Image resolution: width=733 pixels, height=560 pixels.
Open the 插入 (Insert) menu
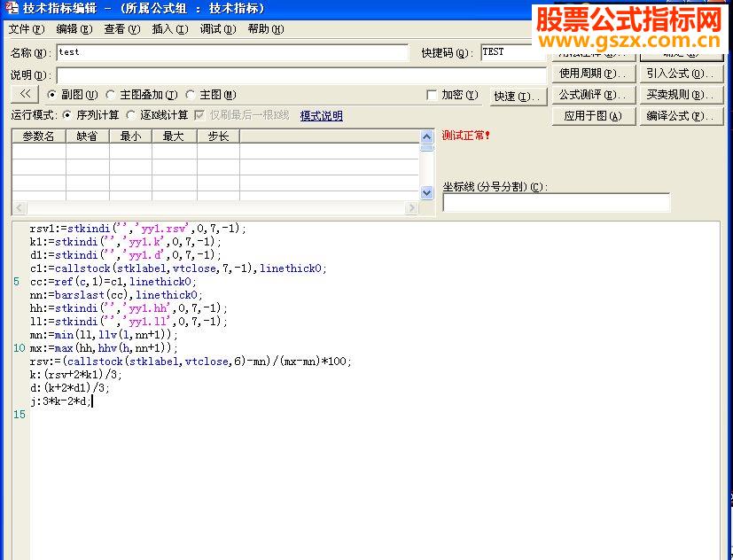tap(171, 28)
